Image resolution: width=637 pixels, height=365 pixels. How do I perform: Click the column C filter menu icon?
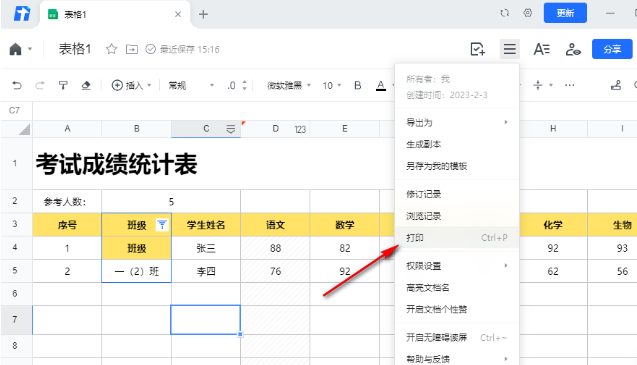(230, 129)
